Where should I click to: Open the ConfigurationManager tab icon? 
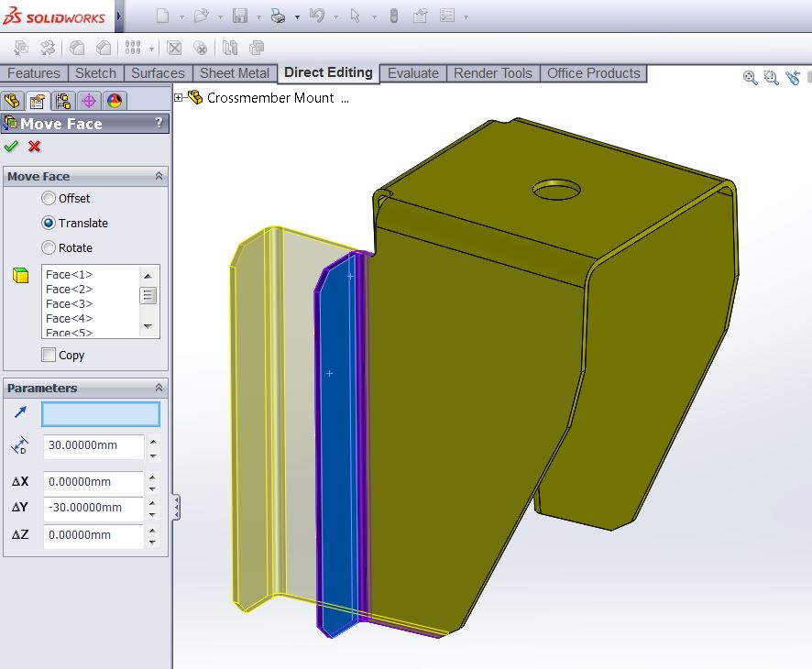[62, 101]
